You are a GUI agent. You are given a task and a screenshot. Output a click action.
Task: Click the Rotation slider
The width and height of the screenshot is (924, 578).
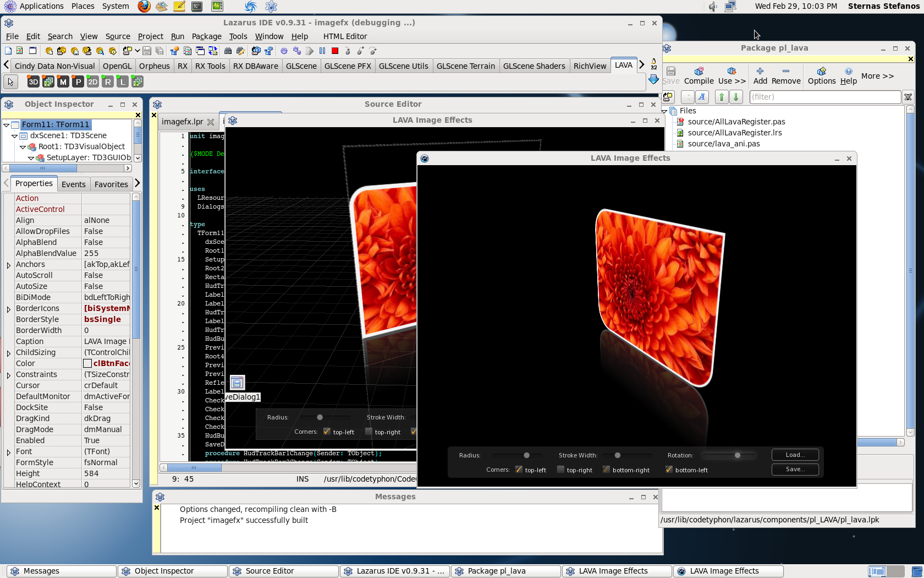pos(729,455)
